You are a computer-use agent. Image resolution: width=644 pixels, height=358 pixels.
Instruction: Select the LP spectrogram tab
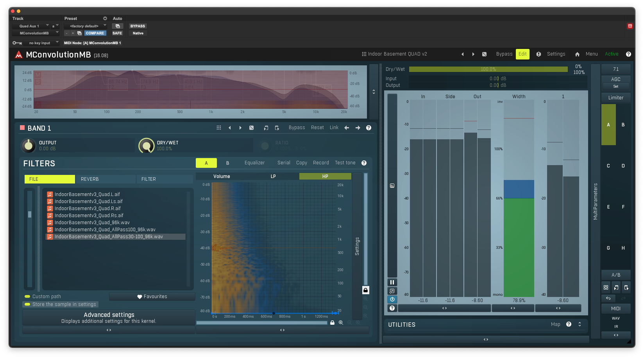coord(273,176)
